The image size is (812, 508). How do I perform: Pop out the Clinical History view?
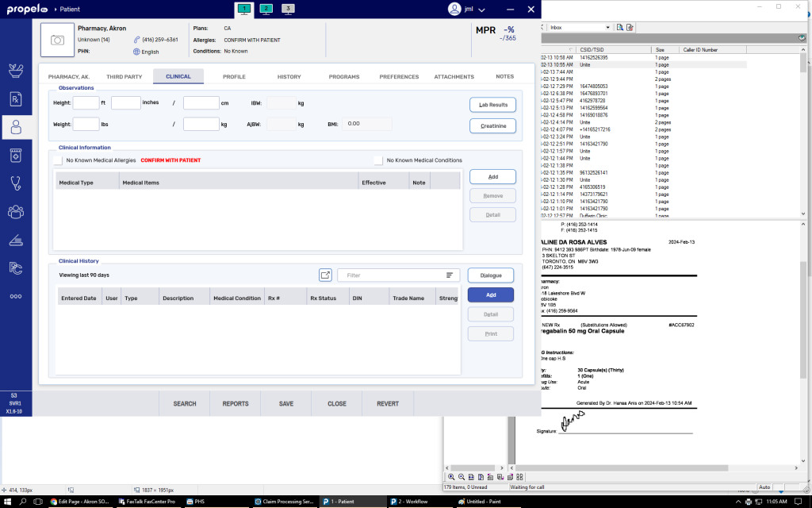tap(325, 275)
